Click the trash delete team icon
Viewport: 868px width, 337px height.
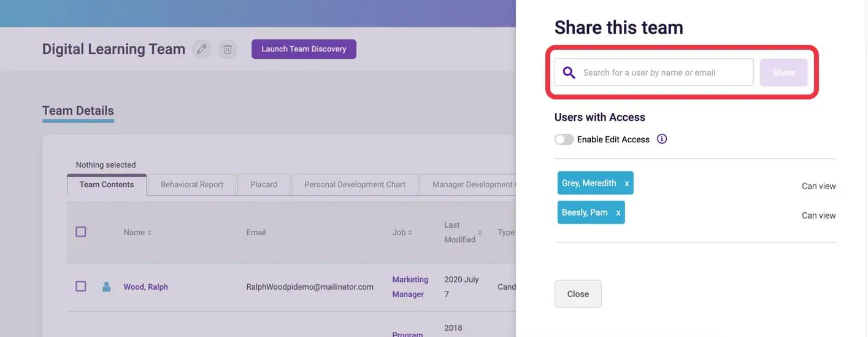(x=228, y=49)
